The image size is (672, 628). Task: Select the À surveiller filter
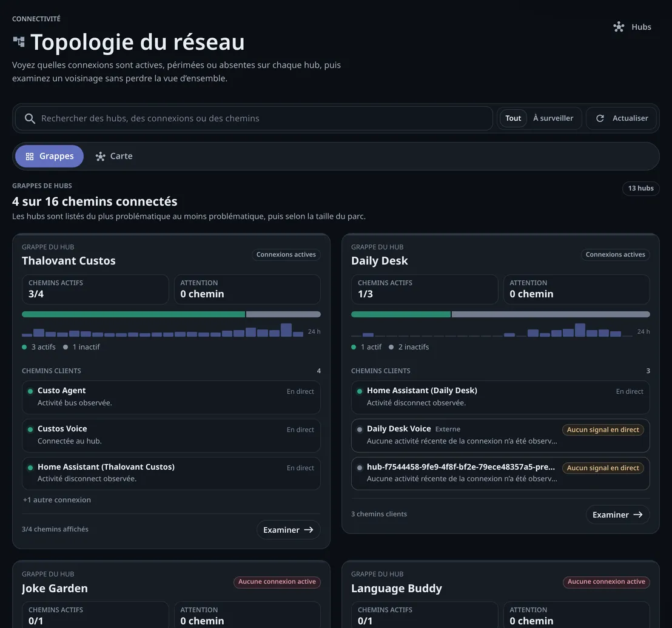click(553, 118)
